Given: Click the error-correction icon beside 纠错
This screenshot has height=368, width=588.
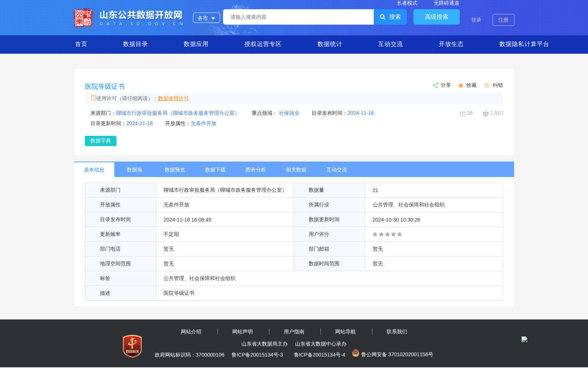Looking at the screenshot, I should click(487, 85).
